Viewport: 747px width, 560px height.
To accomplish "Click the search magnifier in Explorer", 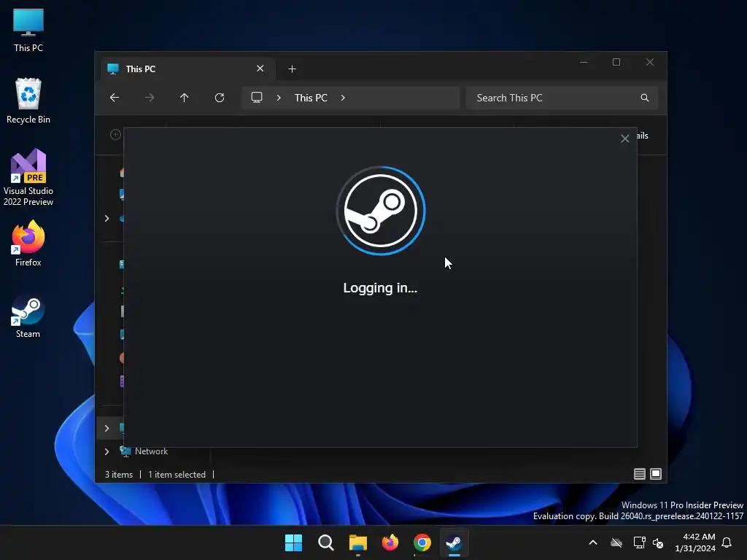I will click(x=645, y=98).
